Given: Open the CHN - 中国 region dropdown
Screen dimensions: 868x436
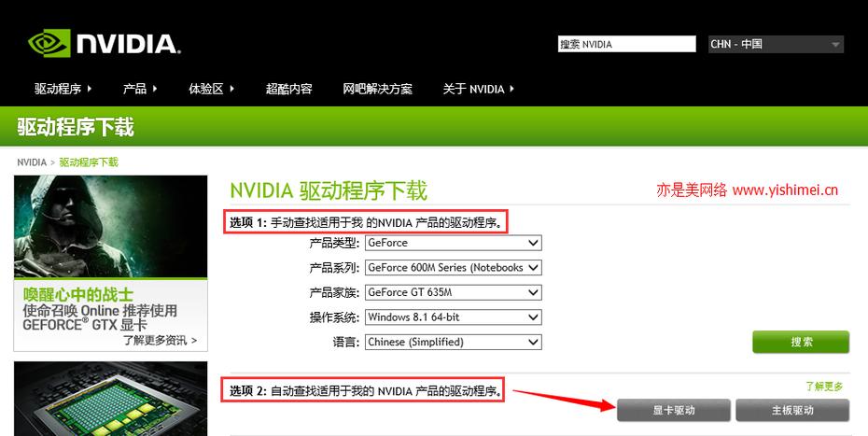Looking at the screenshot, I should pyautogui.click(x=776, y=44).
